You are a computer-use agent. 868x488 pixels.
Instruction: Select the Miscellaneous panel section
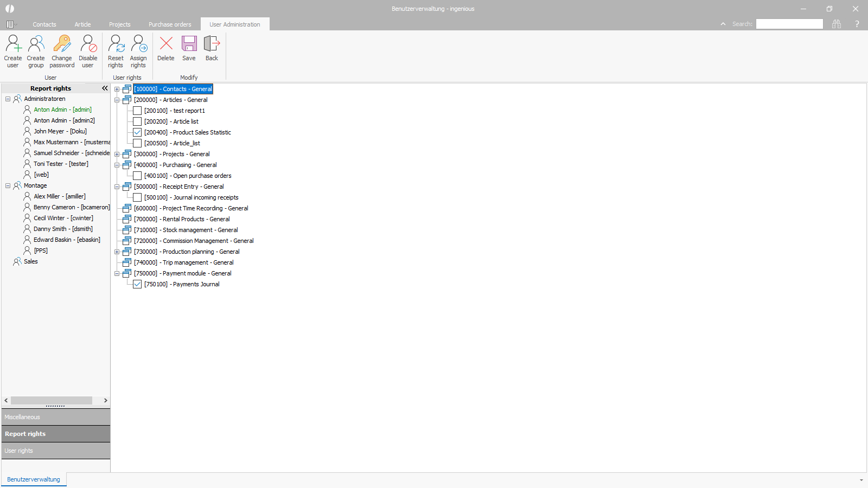(56, 417)
